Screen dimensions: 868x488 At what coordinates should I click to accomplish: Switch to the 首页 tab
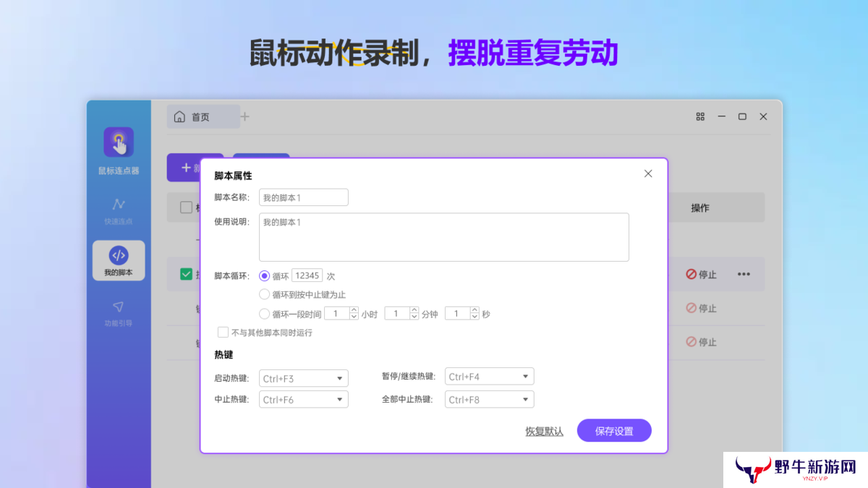[203, 116]
